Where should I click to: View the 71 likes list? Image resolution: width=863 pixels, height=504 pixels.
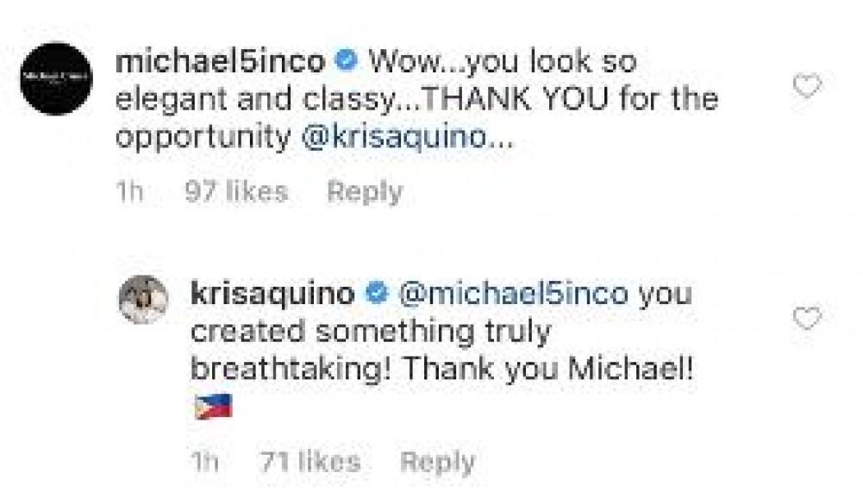(x=310, y=462)
